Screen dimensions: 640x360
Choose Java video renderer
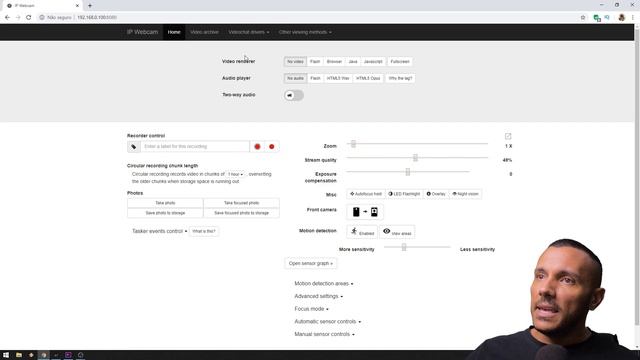(x=353, y=62)
